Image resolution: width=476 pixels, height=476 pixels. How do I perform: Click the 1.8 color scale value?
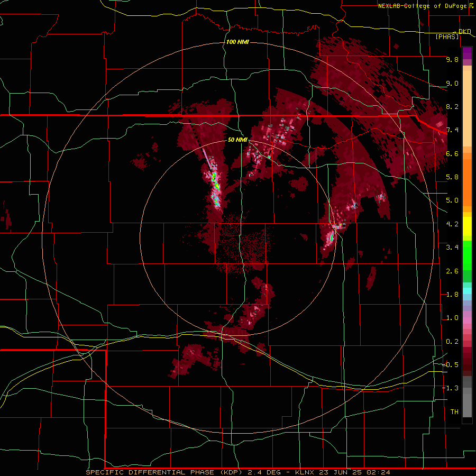(x=452, y=295)
